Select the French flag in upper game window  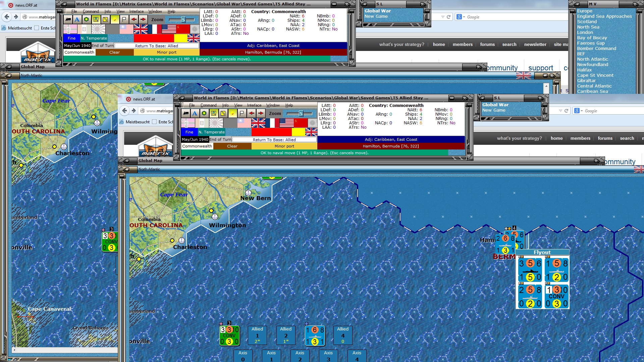(x=155, y=29)
